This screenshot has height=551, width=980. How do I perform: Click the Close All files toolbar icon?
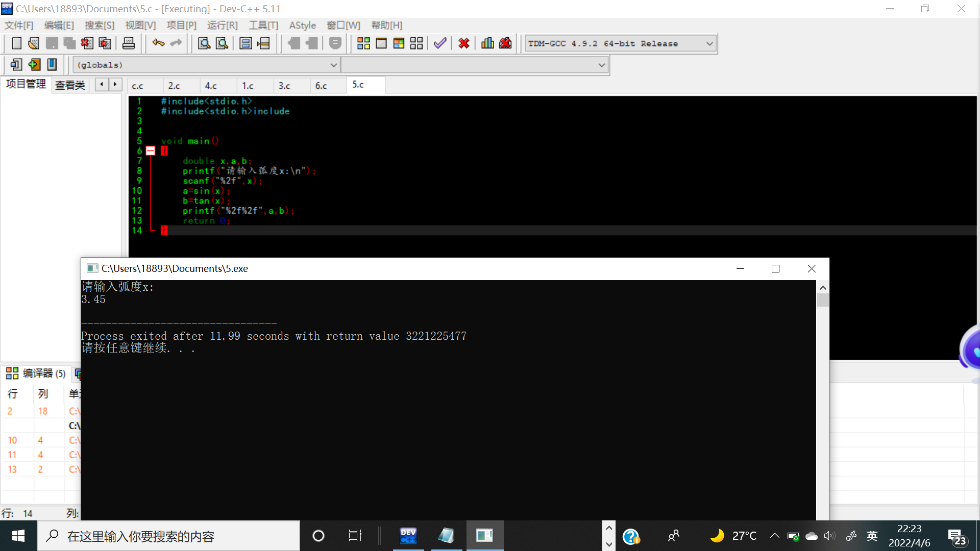tap(105, 43)
